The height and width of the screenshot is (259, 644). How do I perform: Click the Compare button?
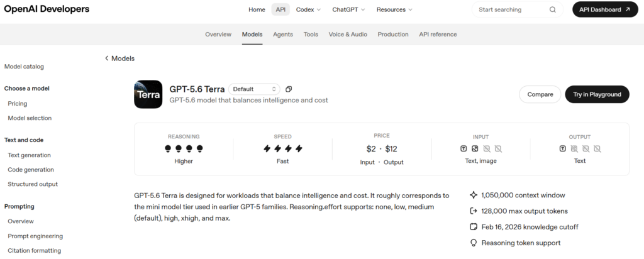tap(540, 94)
